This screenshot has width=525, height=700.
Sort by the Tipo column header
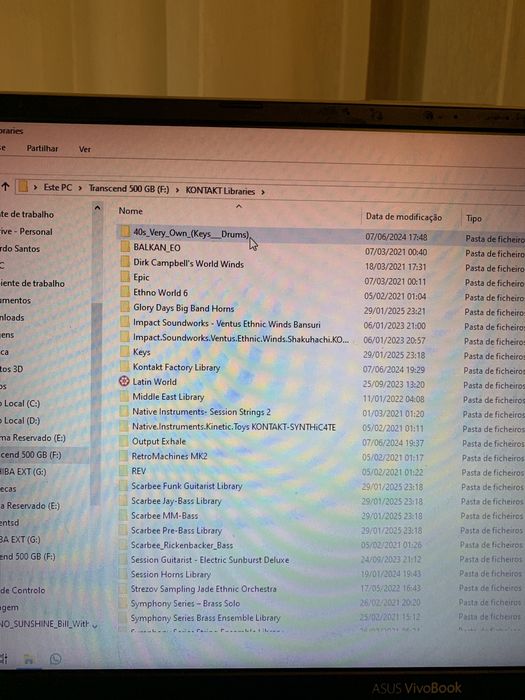point(474,218)
